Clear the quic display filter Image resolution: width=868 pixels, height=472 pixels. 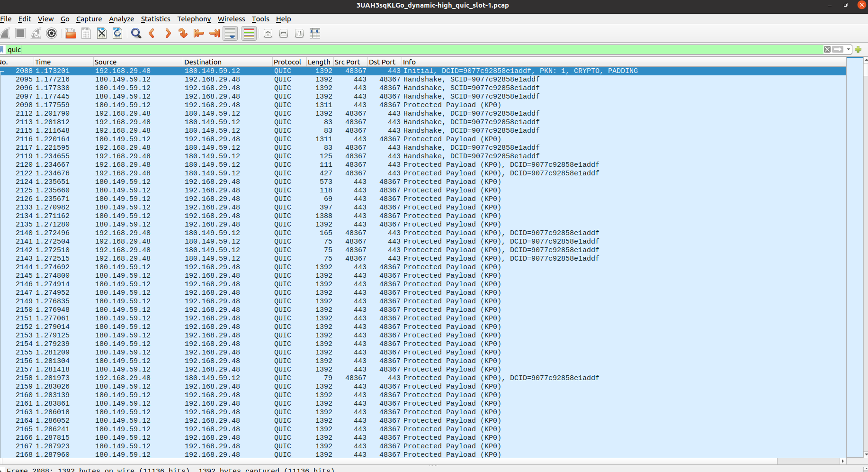click(x=827, y=50)
